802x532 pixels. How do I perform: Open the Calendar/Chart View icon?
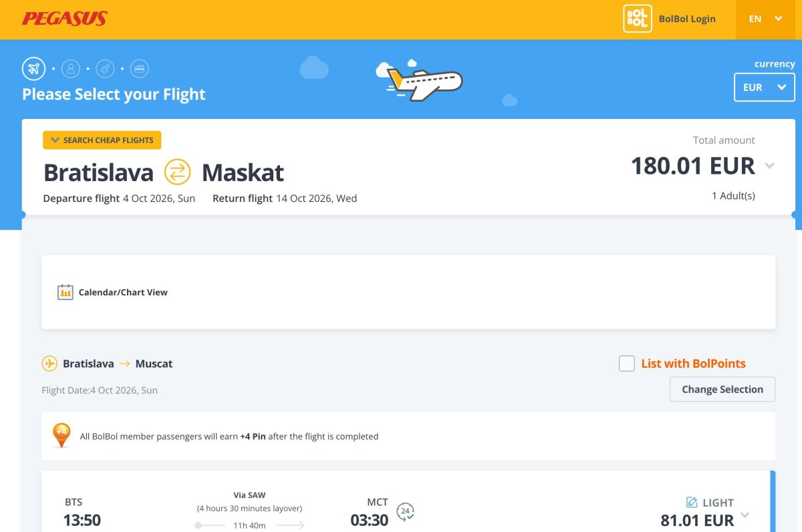pyautogui.click(x=65, y=292)
